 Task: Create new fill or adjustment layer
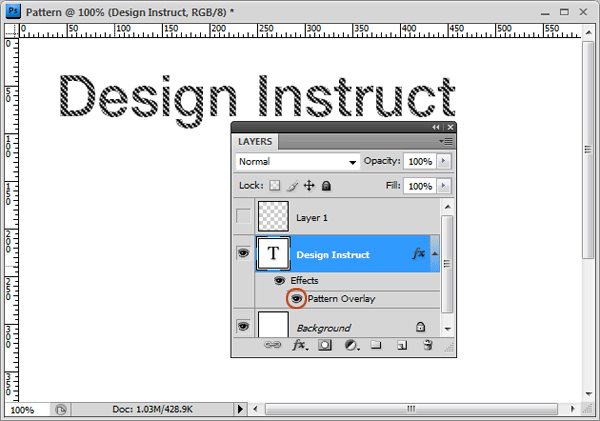(x=351, y=345)
